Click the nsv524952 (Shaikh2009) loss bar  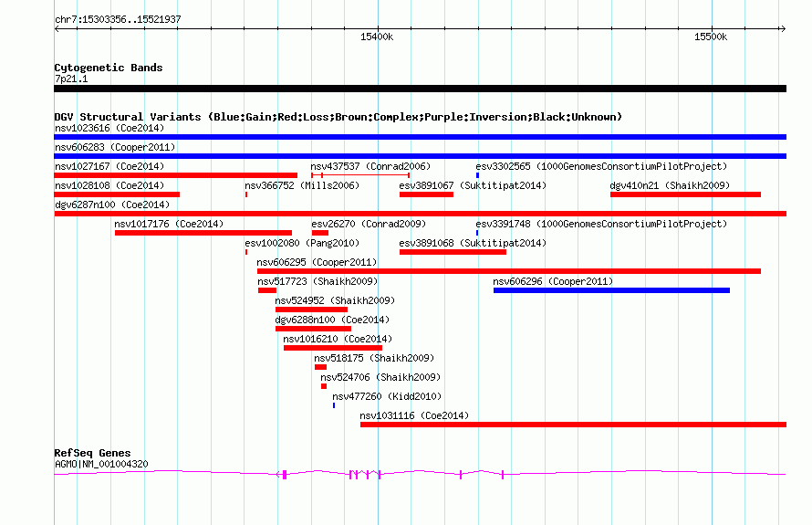(x=311, y=310)
